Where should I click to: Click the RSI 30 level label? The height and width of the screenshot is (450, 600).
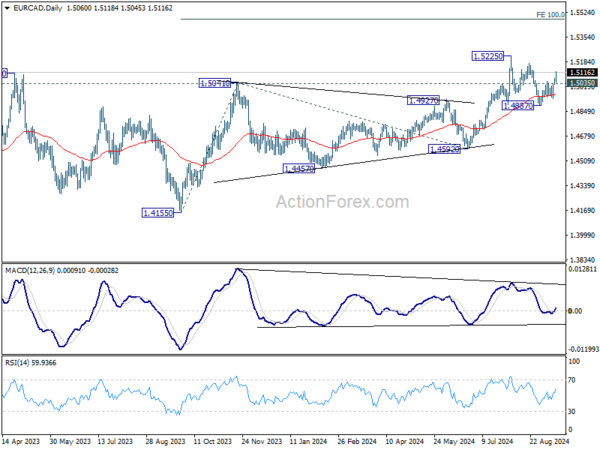572,411
